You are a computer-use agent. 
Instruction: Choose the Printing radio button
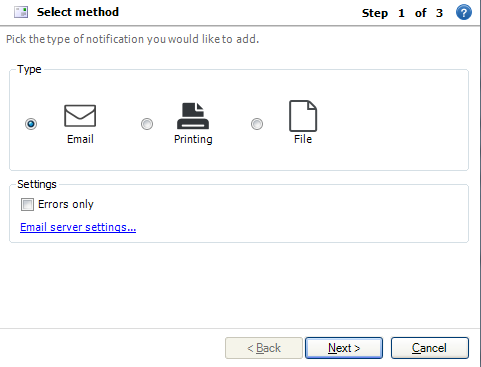[x=147, y=124]
